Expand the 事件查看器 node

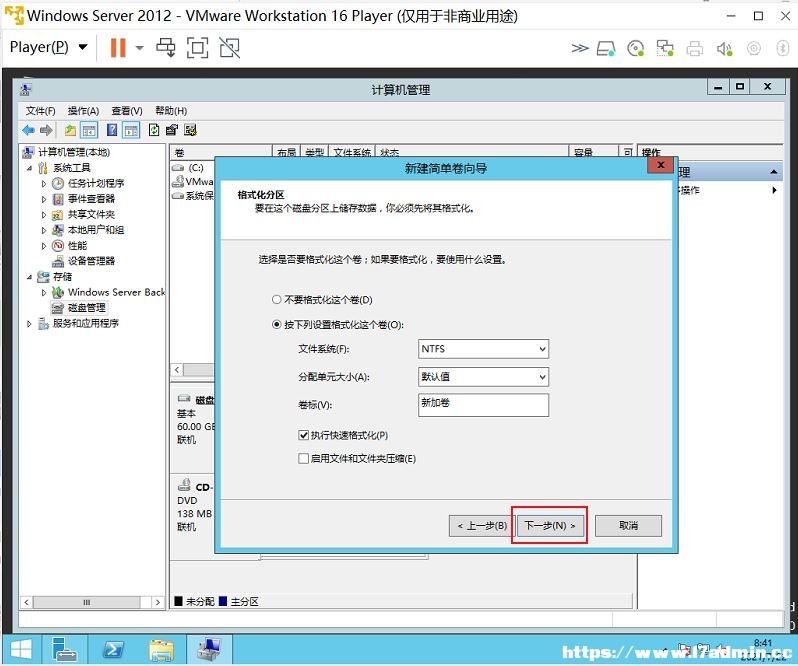pos(44,199)
